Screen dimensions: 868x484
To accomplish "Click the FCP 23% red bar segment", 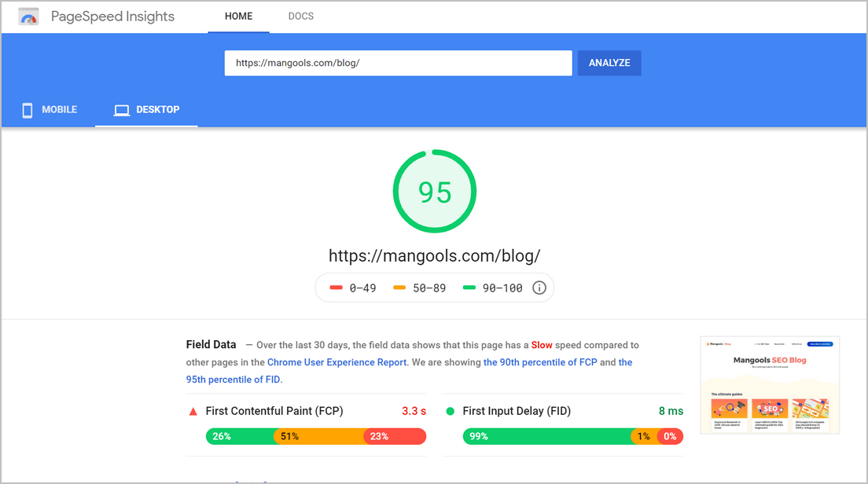I will tap(395, 436).
